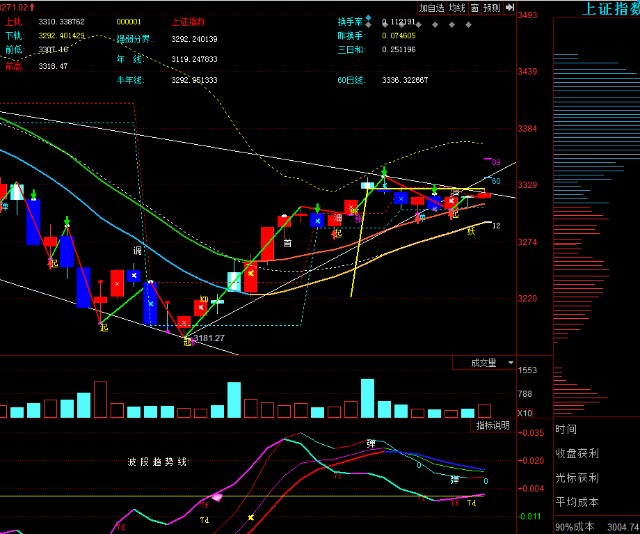
Task: Open the 预测 forecast tool
Action: (492, 8)
